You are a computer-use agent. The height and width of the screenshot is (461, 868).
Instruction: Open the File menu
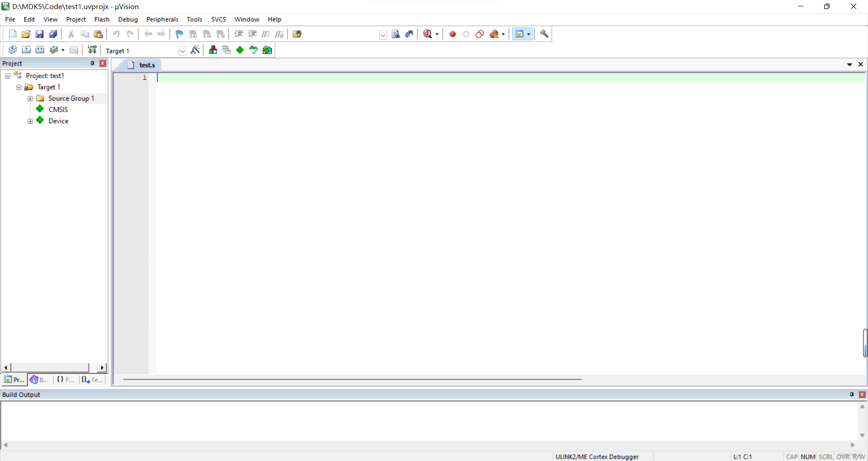10,19
